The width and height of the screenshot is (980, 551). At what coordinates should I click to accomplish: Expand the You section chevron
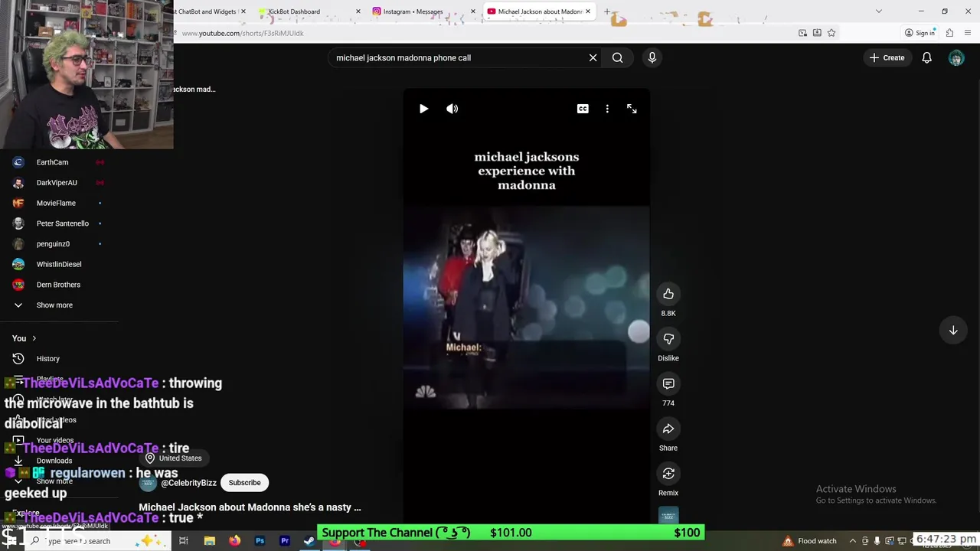[x=34, y=338]
